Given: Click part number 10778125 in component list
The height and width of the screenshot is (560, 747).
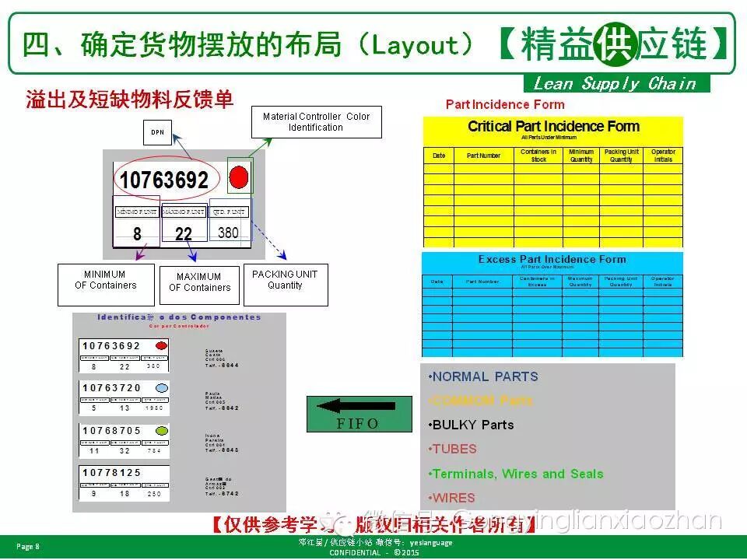Looking at the screenshot, I should click(111, 472).
